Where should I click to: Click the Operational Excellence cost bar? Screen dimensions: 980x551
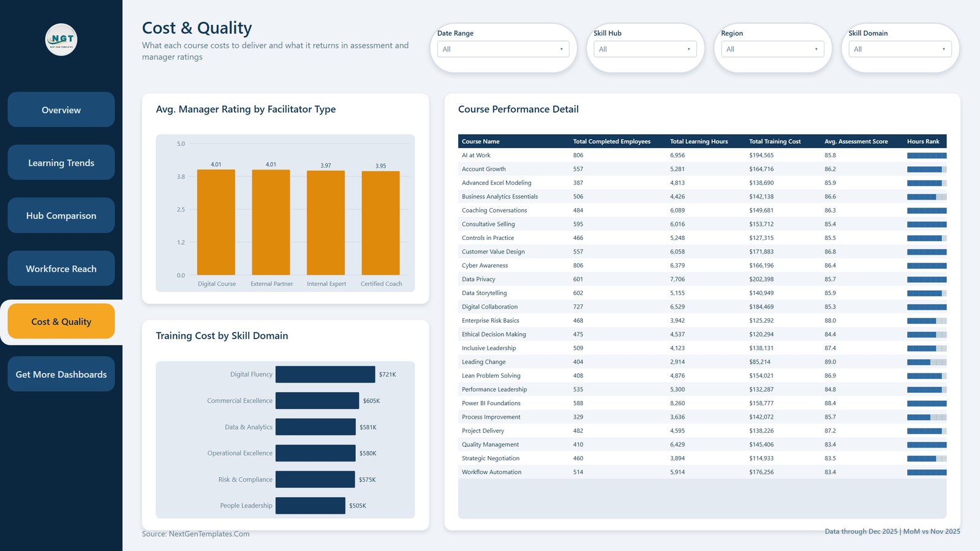pyautogui.click(x=315, y=453)
